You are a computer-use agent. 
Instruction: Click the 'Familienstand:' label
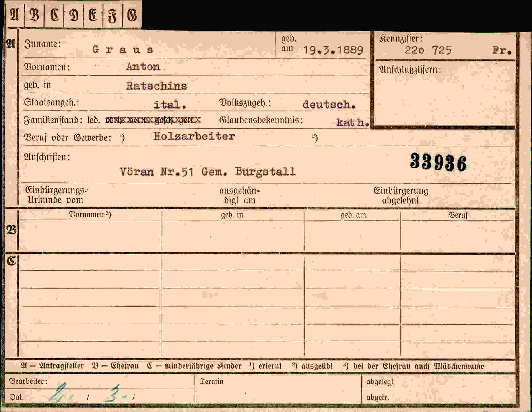pyautogui.click(x=53, y=120)
